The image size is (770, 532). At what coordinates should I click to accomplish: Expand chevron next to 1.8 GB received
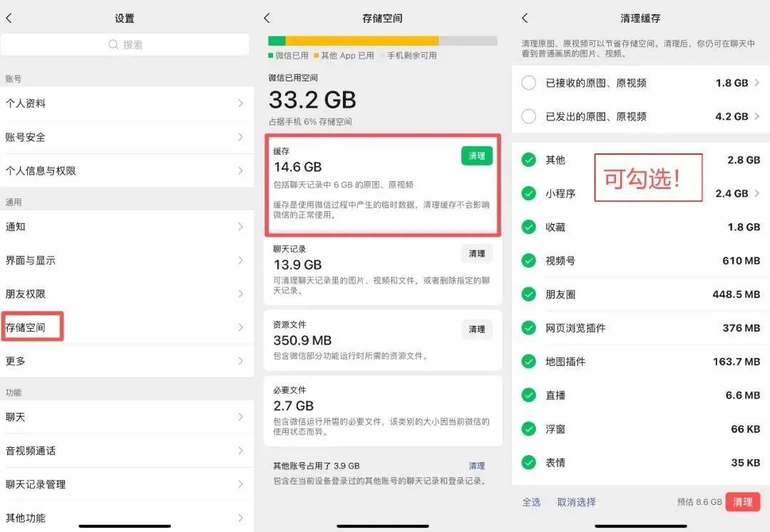756,83
